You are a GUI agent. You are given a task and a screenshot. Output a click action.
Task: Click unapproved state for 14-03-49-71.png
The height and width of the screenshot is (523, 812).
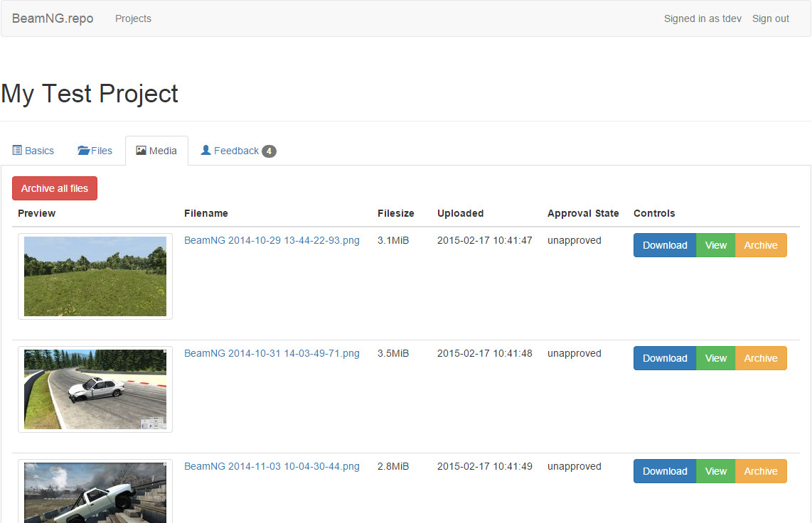click(575, 353)
